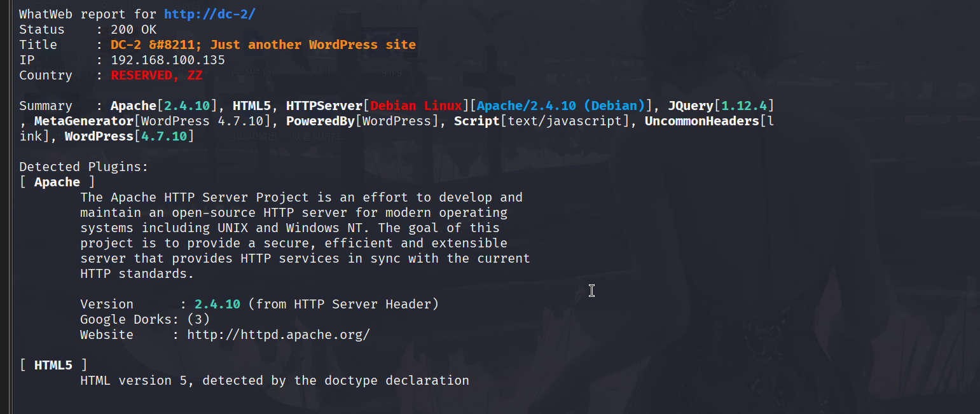The width and height of the screenshot is (980, 414).
Task: Click the Version 2.4.10 line
Action: (x=259, y=304)
